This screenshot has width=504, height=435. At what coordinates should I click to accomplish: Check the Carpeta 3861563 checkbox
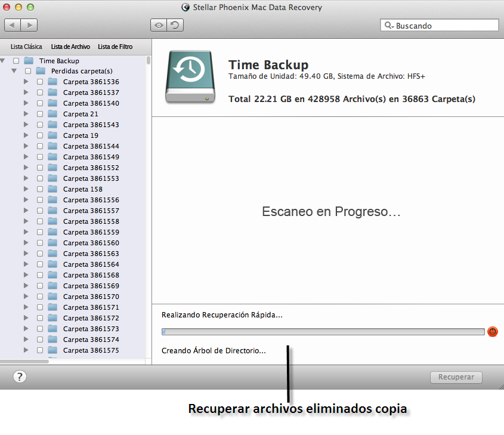click(40, 254)
